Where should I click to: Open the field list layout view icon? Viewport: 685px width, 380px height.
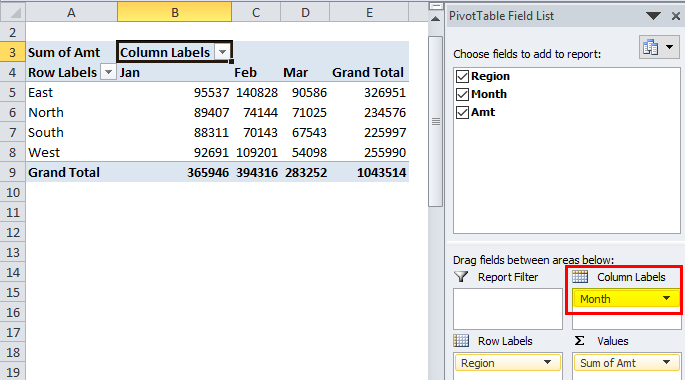point(650,47)
